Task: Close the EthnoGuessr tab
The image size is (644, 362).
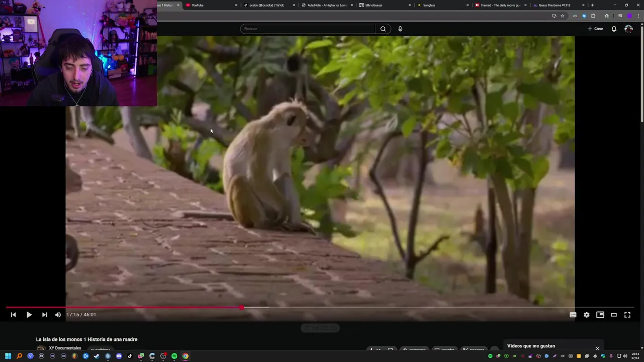Action: click(x=410, y=5)
